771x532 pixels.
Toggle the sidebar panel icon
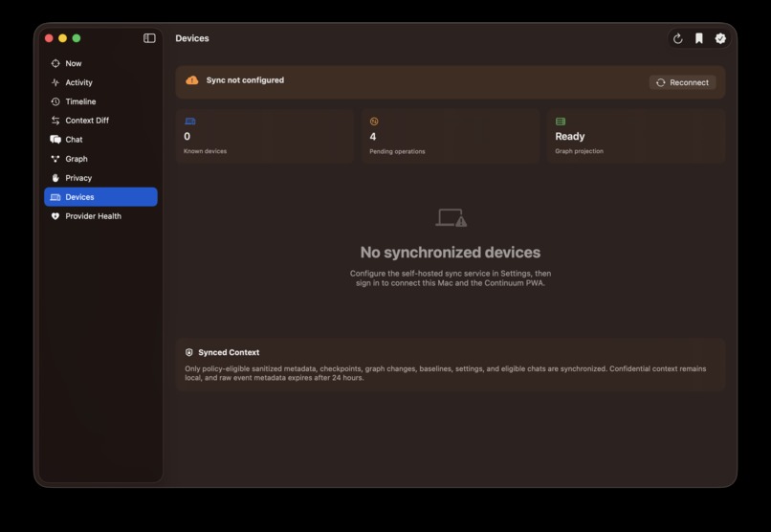coord(149,38)
